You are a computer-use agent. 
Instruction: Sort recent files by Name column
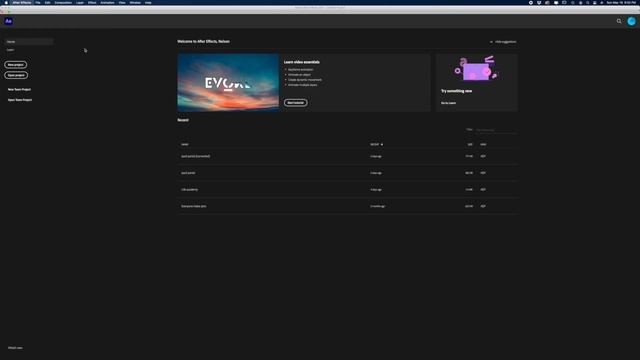click(185, 144)
